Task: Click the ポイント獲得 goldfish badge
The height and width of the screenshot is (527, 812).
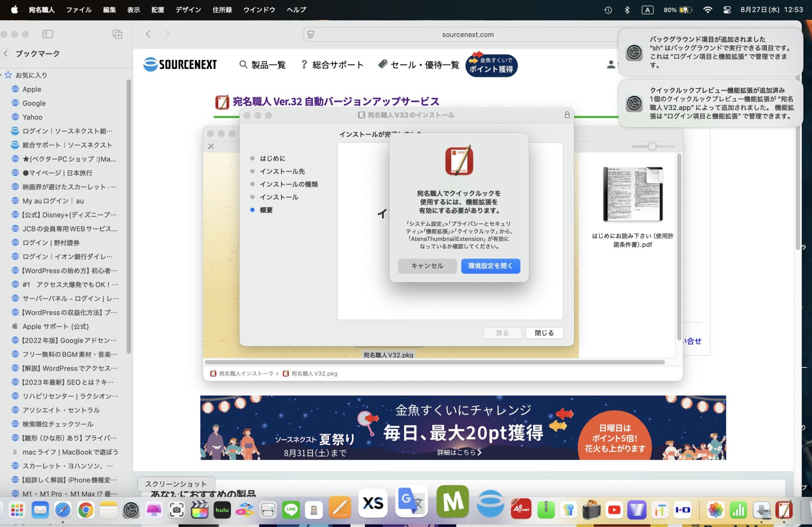Action: click(491, 65)
